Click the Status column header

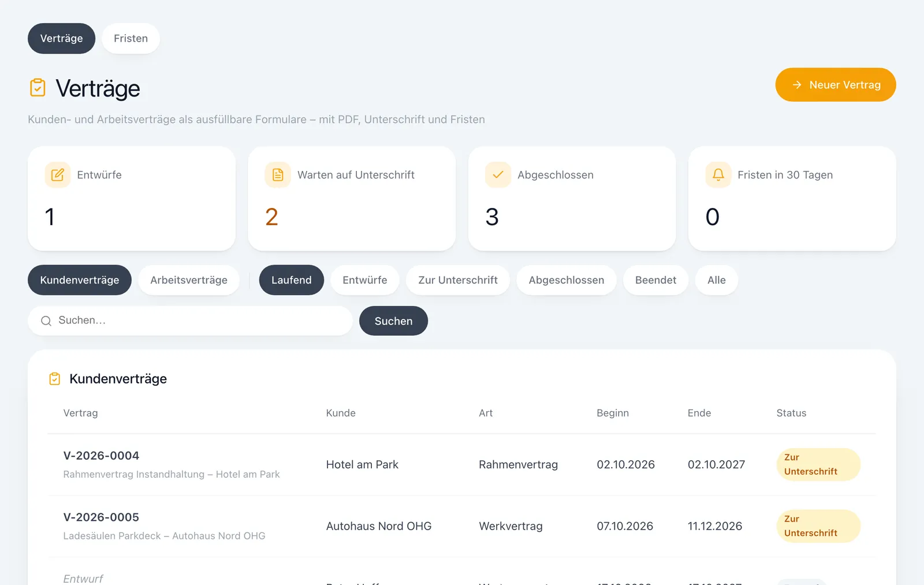(x=791, y=413)
